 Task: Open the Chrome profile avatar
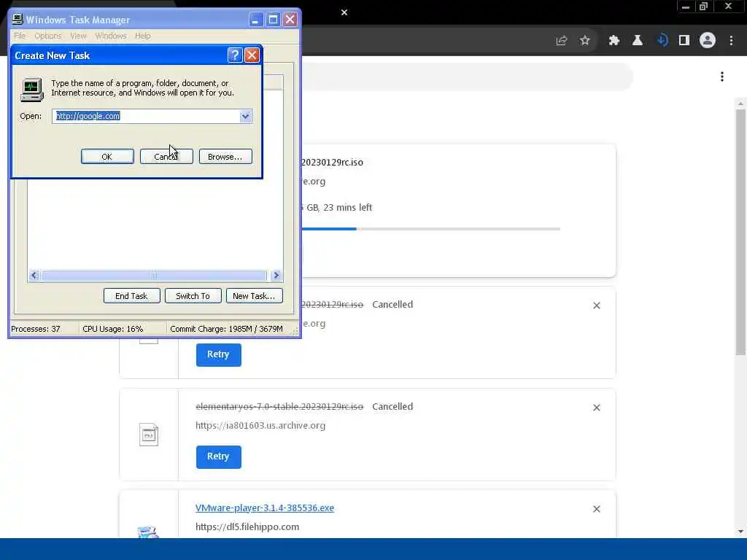(x=708, y=41)
